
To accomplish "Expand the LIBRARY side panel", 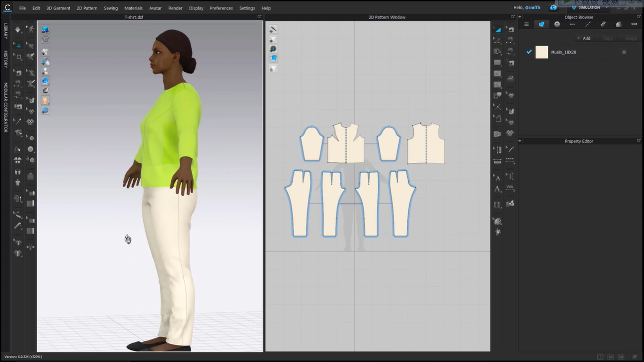I will click(x=6, y=31).
